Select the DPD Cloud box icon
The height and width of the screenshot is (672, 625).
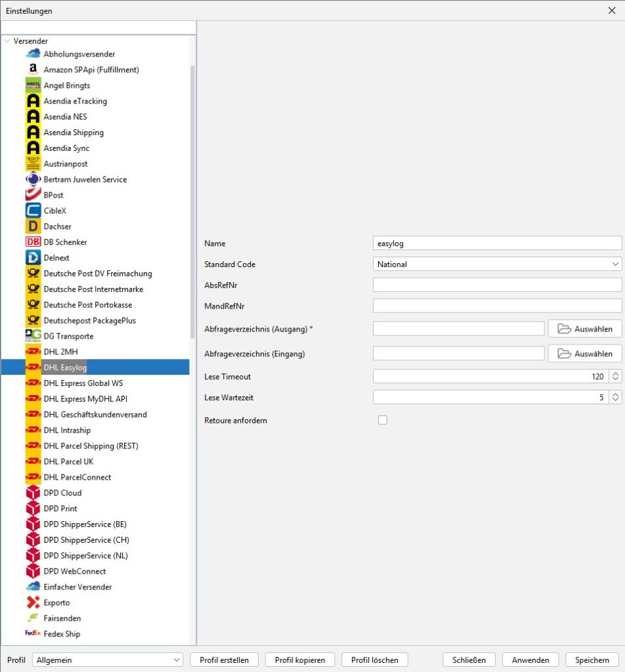[33, 493]
